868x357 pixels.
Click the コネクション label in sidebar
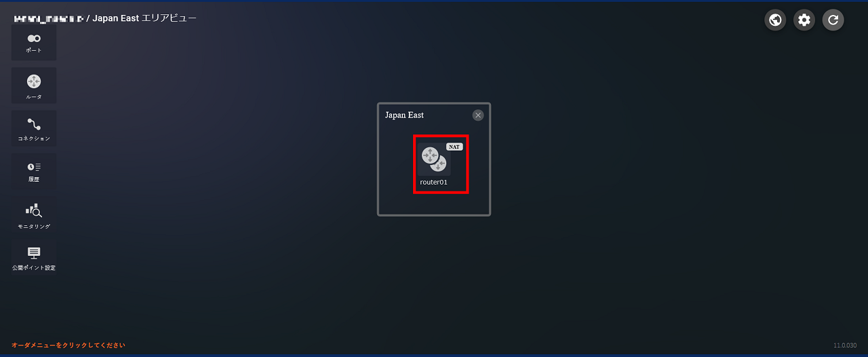pos(34,138)
